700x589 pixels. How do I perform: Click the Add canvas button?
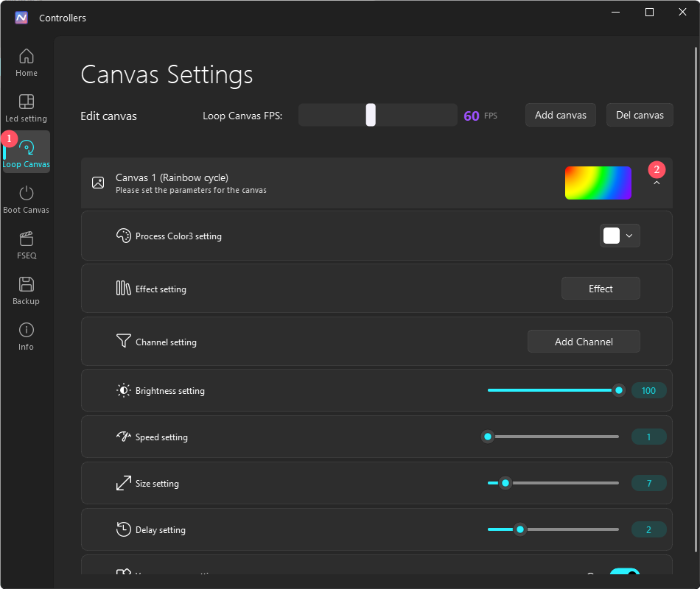click(560, 115)
